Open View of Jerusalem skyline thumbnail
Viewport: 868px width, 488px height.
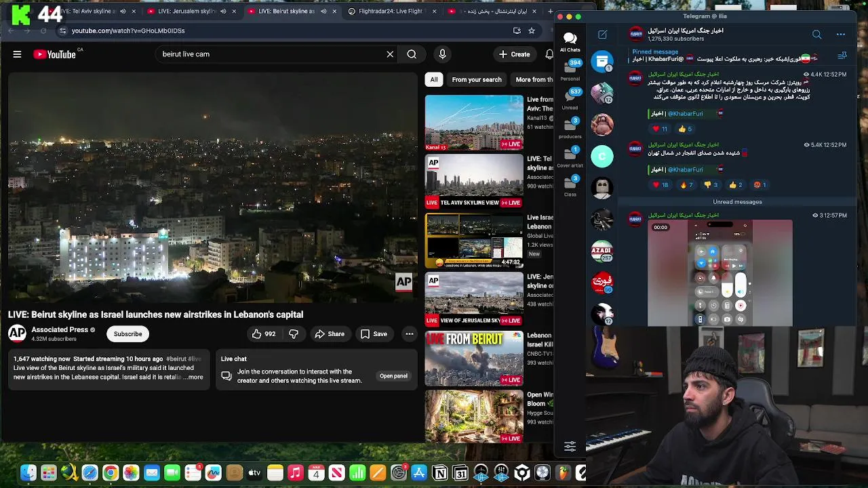pyautogui.click(x=474, y=300)
